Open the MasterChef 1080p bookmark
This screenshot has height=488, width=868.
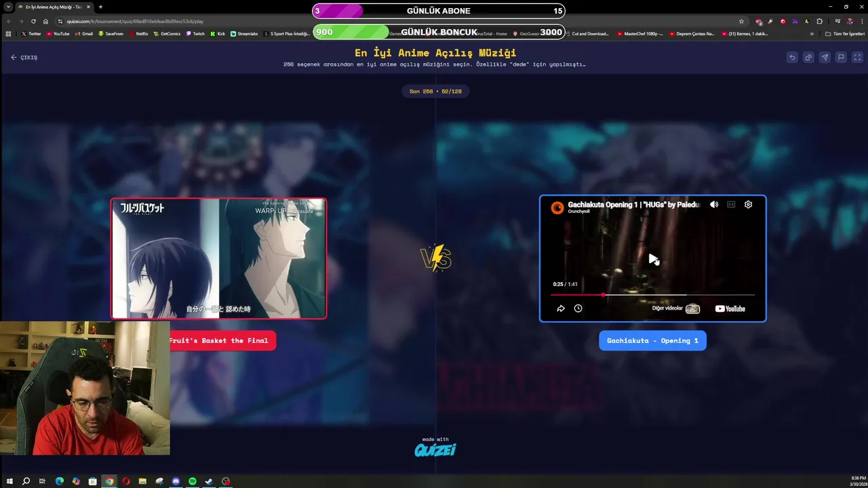click(x=640, y=33)
